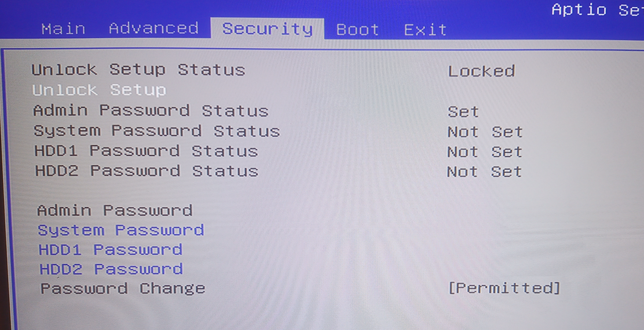
Task: Switch to the Advanced tab
Action: 153,28
